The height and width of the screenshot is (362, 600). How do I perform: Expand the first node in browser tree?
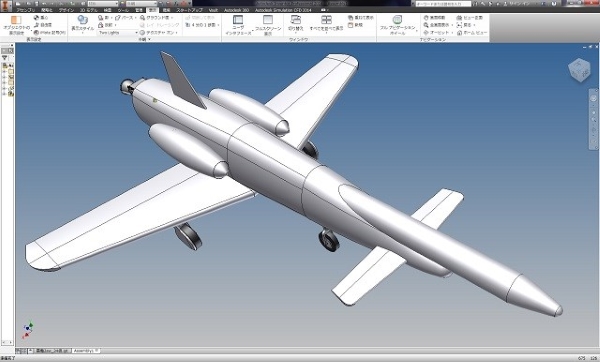(4, 71)
